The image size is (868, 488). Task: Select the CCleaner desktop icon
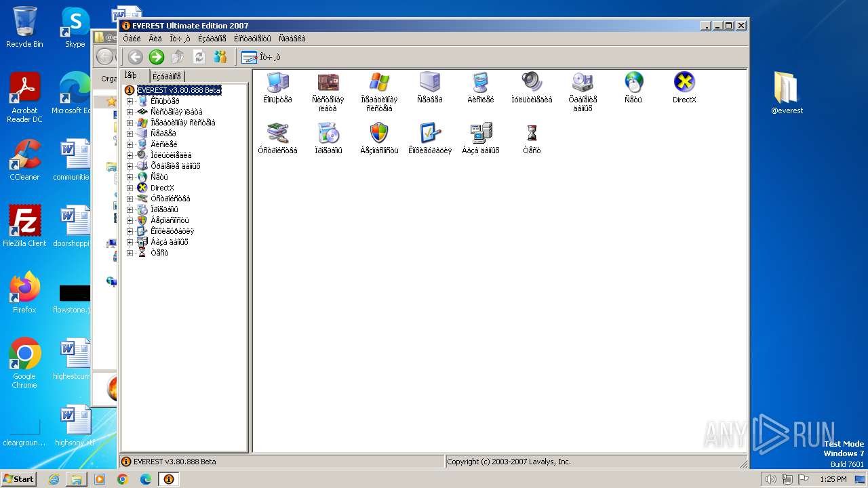point(24,160)
